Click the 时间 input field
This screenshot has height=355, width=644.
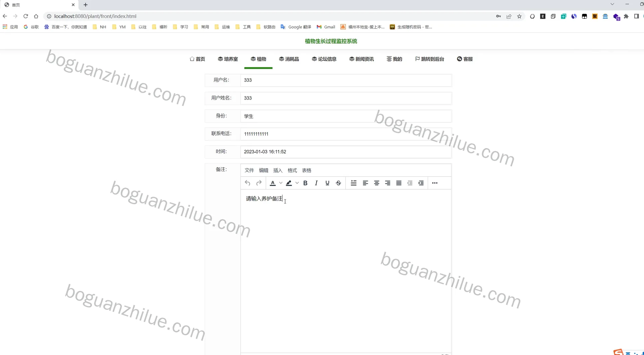click(346, 152)
